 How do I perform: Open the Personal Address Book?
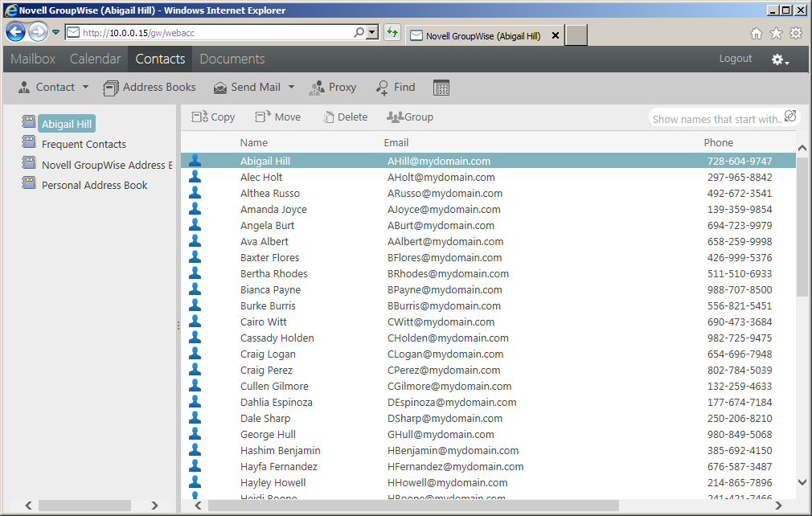tap(94, 186)
